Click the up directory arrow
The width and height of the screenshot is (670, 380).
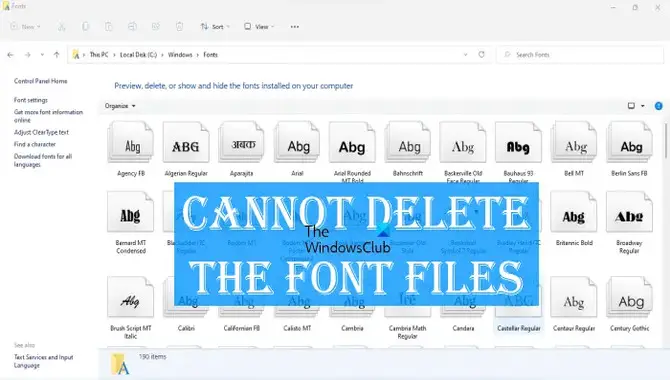(56, 55)
